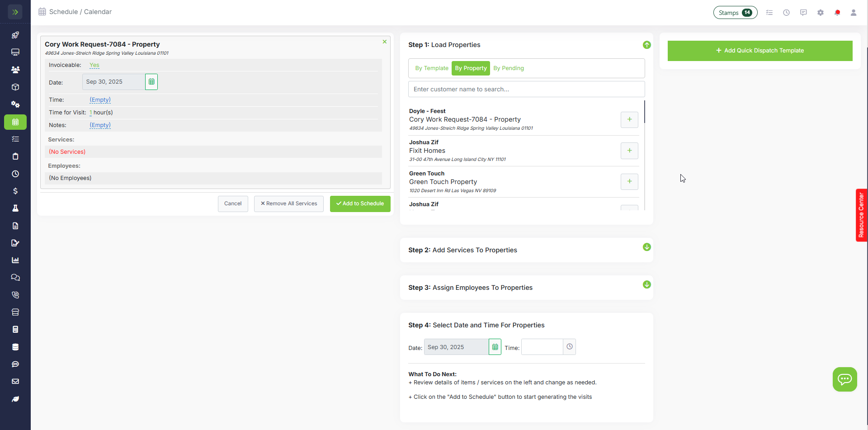The width and height of the screenshot is (868, 430).
Task: Open the calendar icon in the sidebar
Action: [x=15, y=122]
